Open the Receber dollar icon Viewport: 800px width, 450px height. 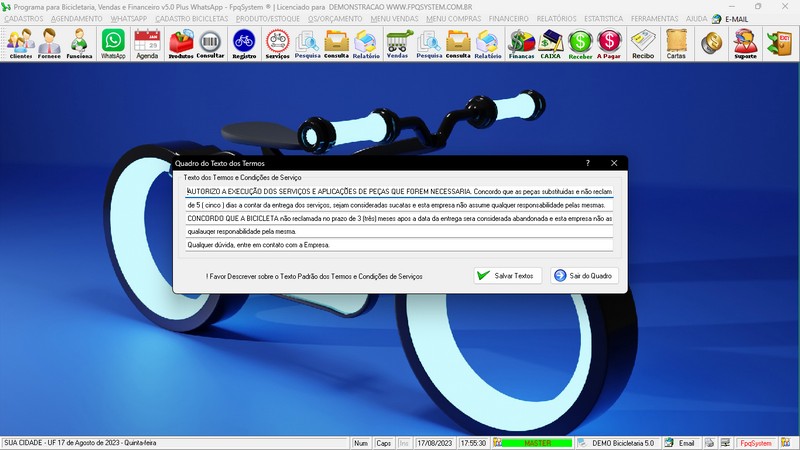[x=580, y=43]
